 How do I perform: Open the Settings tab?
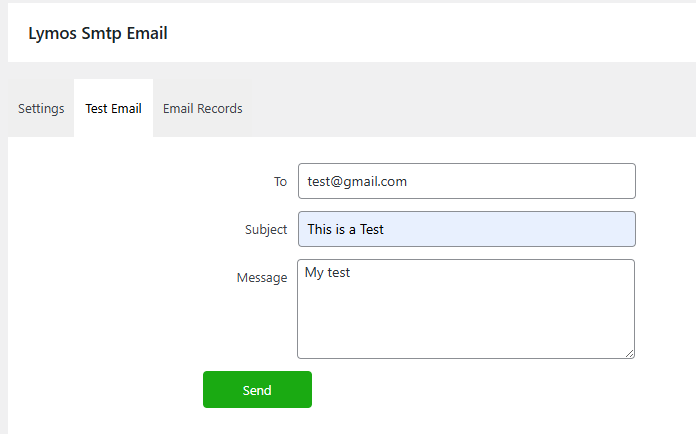pos(41,108)
